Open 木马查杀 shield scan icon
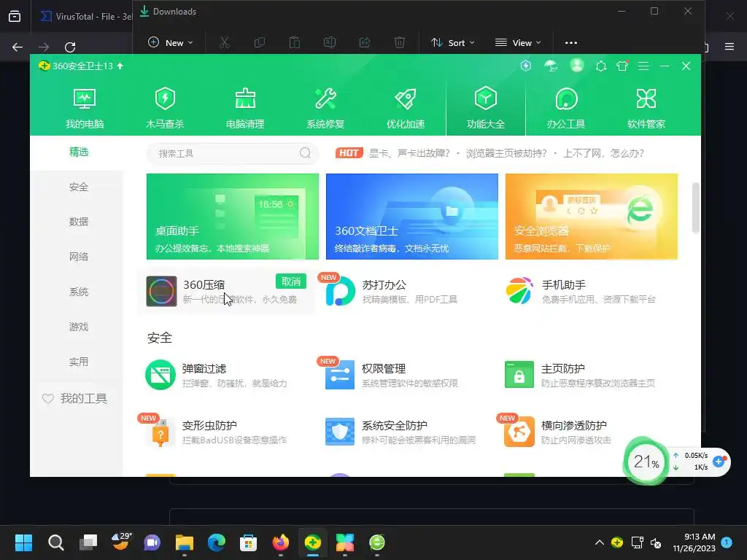 tap(165, 108)
